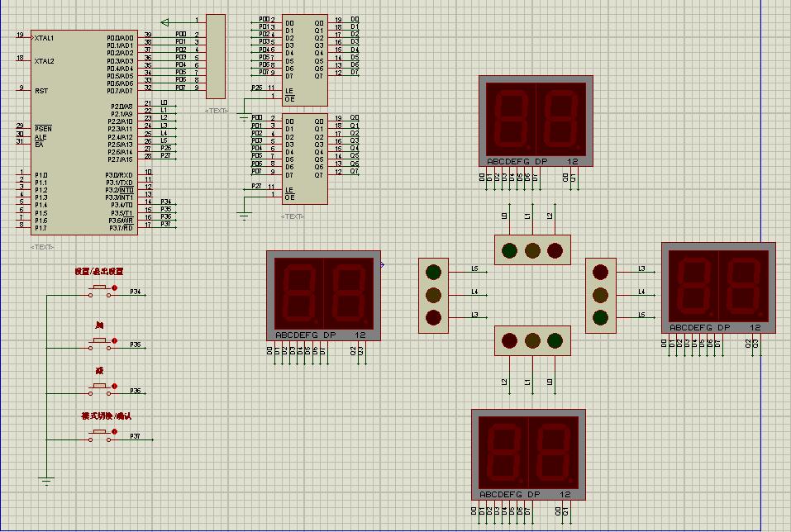This screenshot has height=532, width=791.
Task: Click the P3.7/RD pin label
Action: tap(121, 228)
